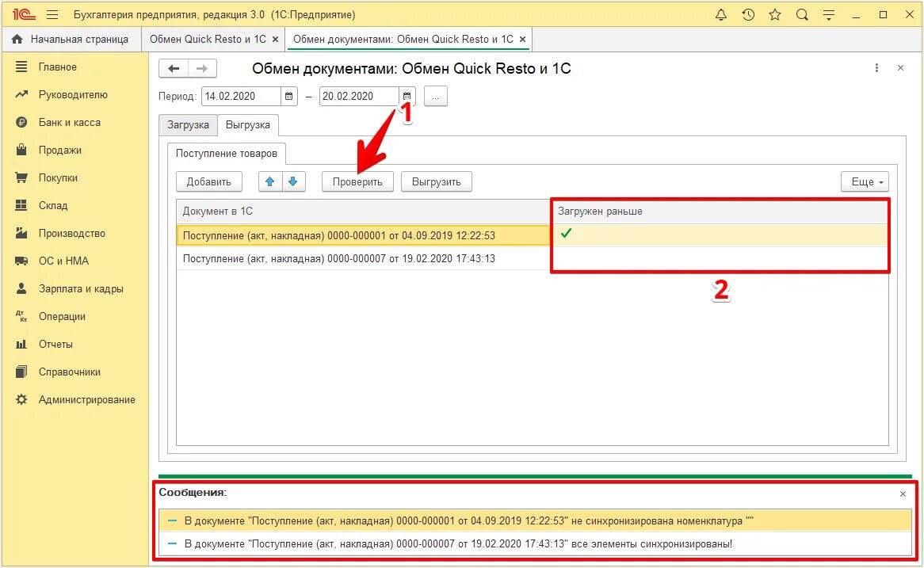Click the period start date field 14.02.2020
The height and width of the screenshot is (568, 924).
tap(242, 97)
